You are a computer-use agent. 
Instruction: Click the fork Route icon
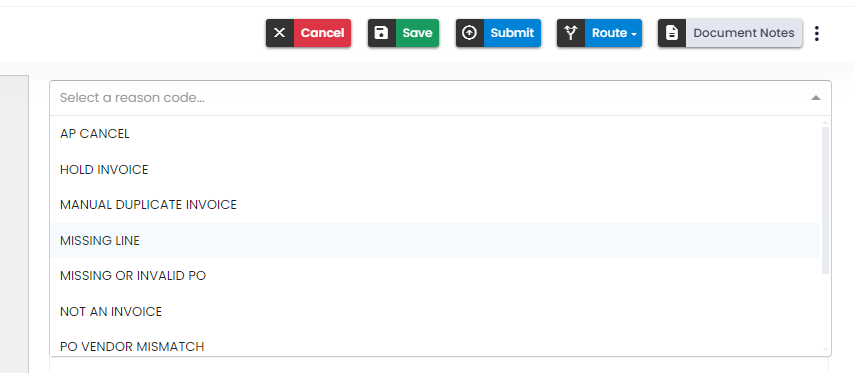click(571, 33)
